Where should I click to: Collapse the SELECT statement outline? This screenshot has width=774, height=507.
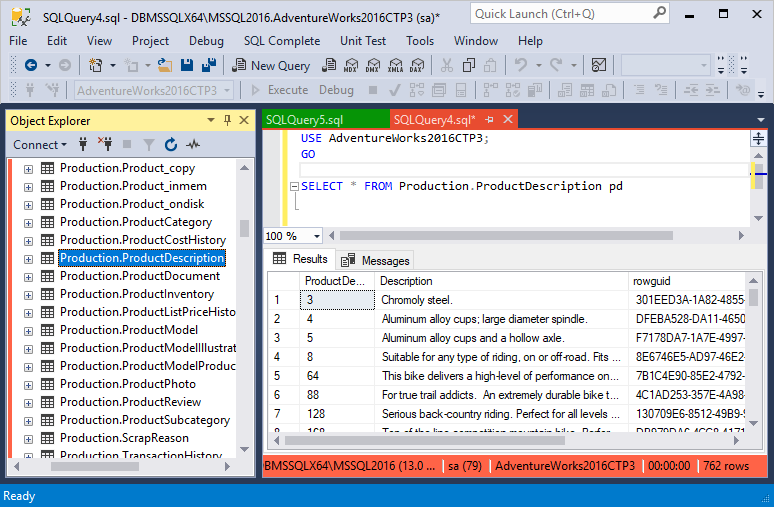(x=295, y=187)
